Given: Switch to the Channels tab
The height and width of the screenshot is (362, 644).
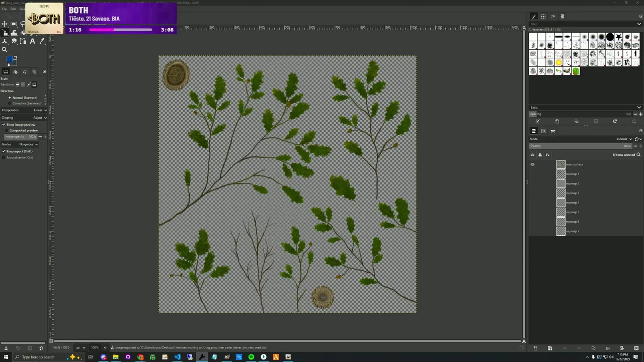Looking at the screenshot, I should [x=543, y=131].
